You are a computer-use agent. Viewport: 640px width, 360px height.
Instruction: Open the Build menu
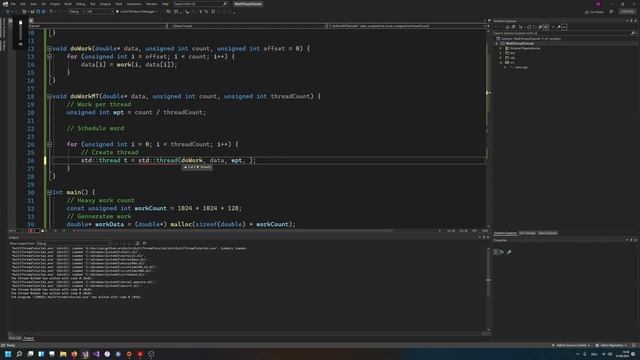[68, 4]
